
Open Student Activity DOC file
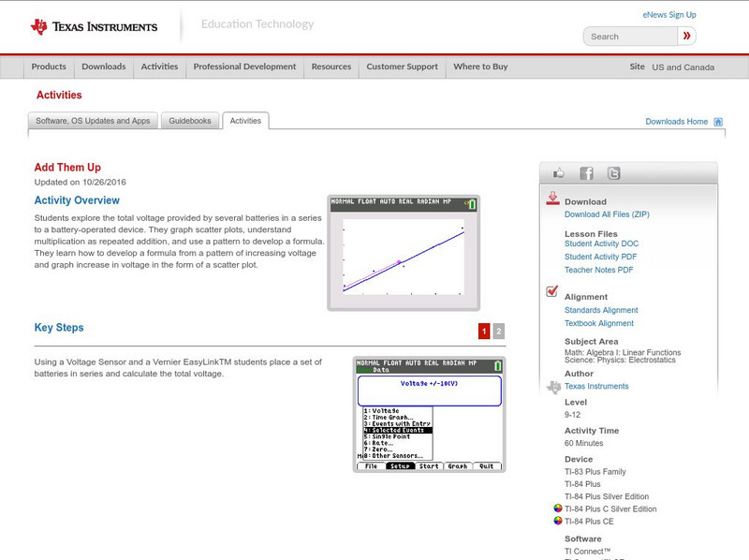coord(601,243)
